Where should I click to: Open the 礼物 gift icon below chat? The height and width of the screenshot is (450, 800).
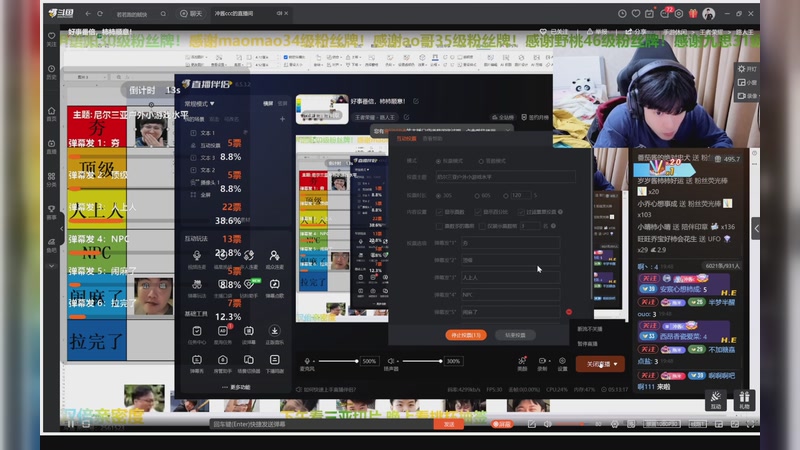tap(744, 399)
